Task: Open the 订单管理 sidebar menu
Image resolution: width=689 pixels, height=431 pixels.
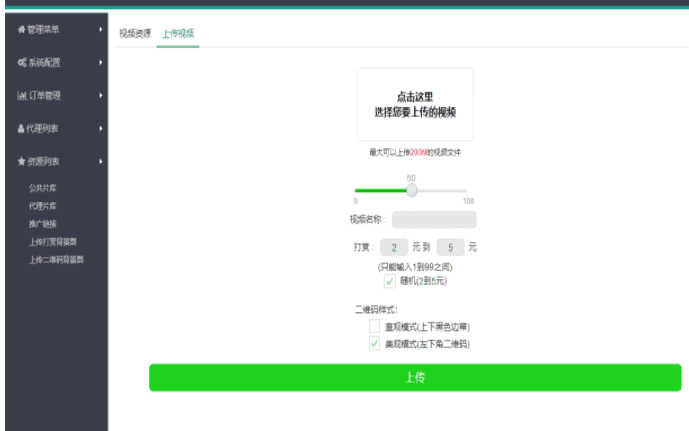Action: [57, 95]
